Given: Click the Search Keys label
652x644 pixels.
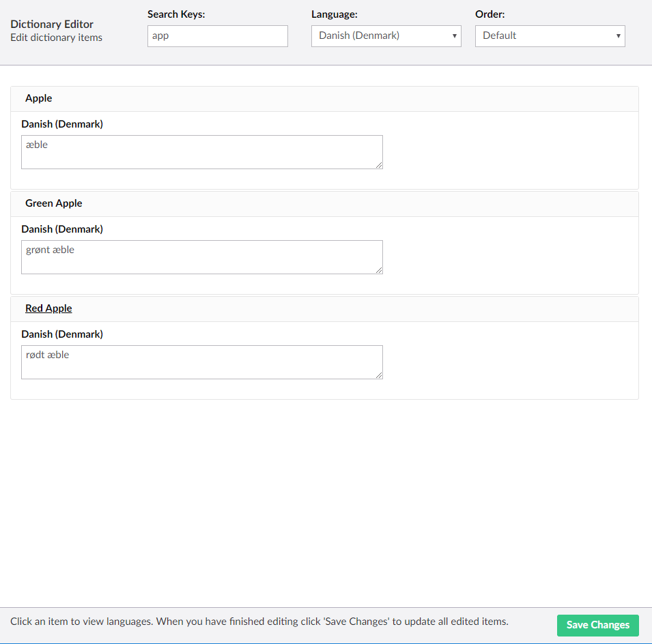Looking at the screenshot, I should 176,14.
